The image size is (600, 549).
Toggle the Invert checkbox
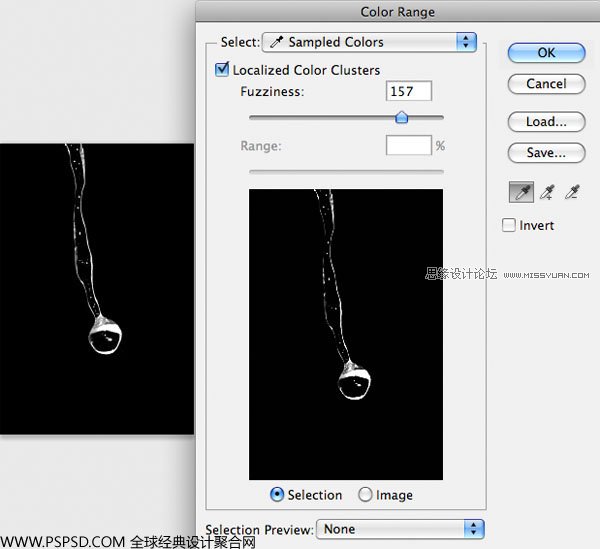click(x=508, y=225)
